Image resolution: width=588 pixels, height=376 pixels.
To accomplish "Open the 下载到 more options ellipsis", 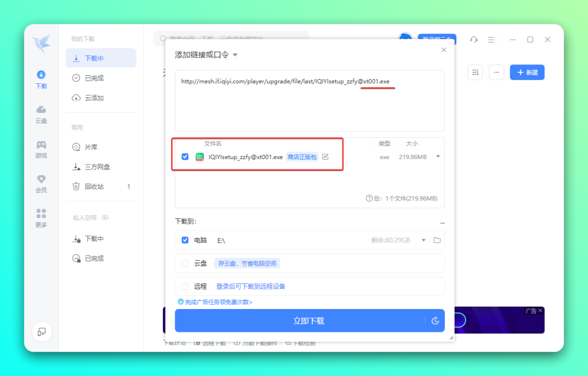I will (443, 223).
